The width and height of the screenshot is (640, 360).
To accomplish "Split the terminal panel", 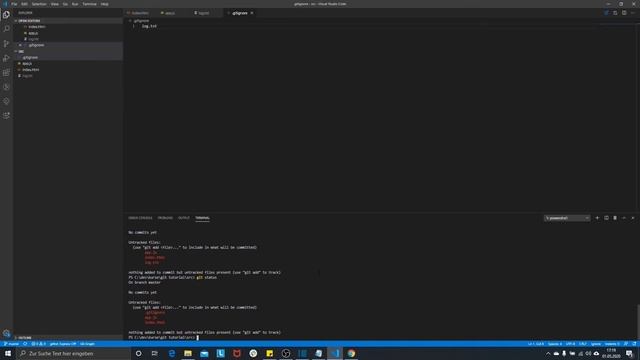I will coord(606,218).
